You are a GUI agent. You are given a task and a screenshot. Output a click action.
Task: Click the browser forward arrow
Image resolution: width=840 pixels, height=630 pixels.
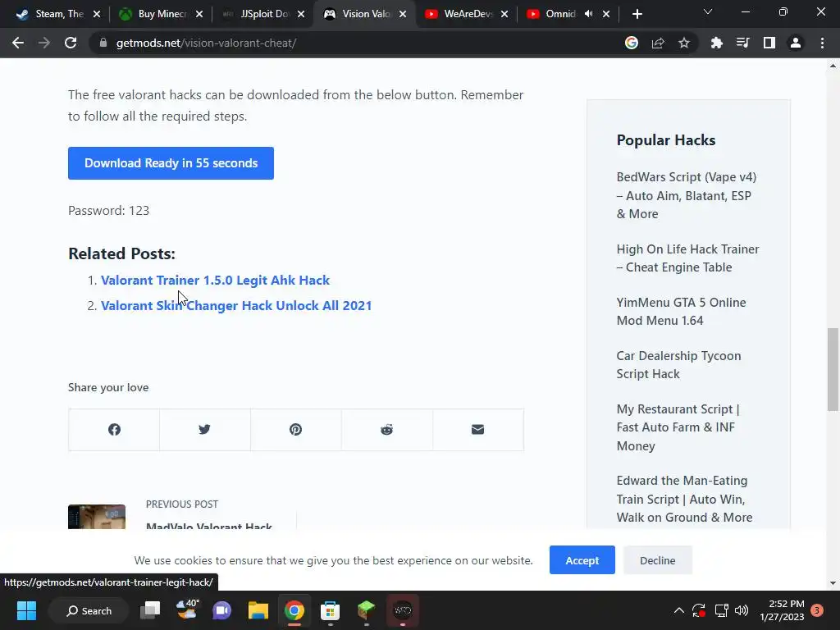tap(44, 43)
